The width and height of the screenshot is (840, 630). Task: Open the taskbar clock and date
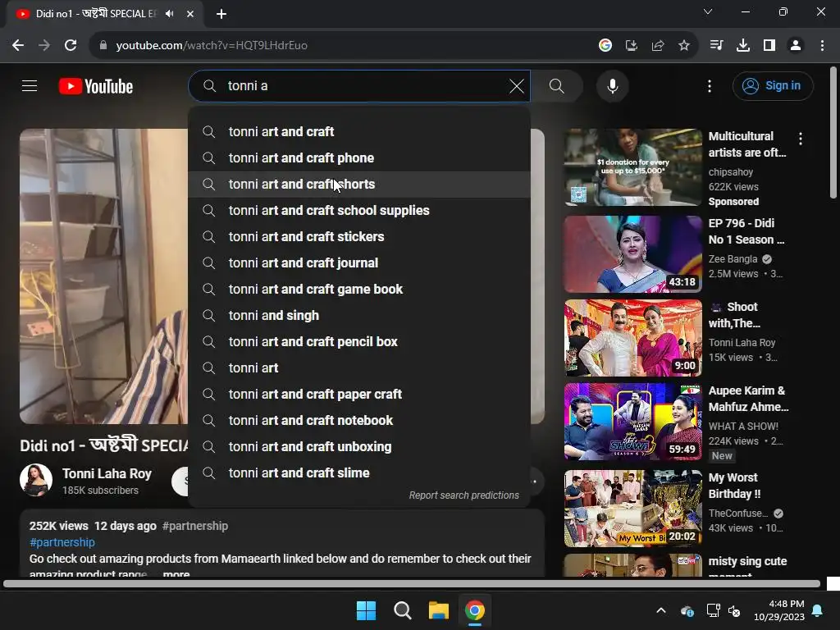point(779,610)
